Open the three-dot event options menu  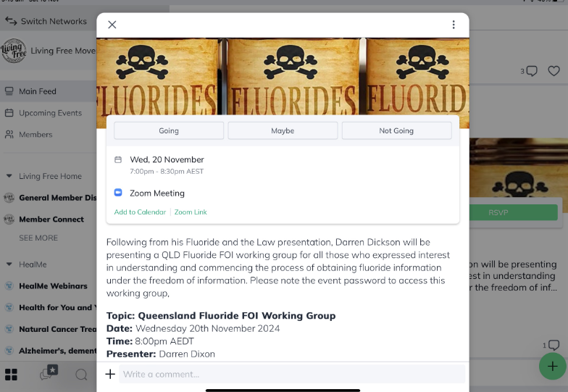point(454,25)
